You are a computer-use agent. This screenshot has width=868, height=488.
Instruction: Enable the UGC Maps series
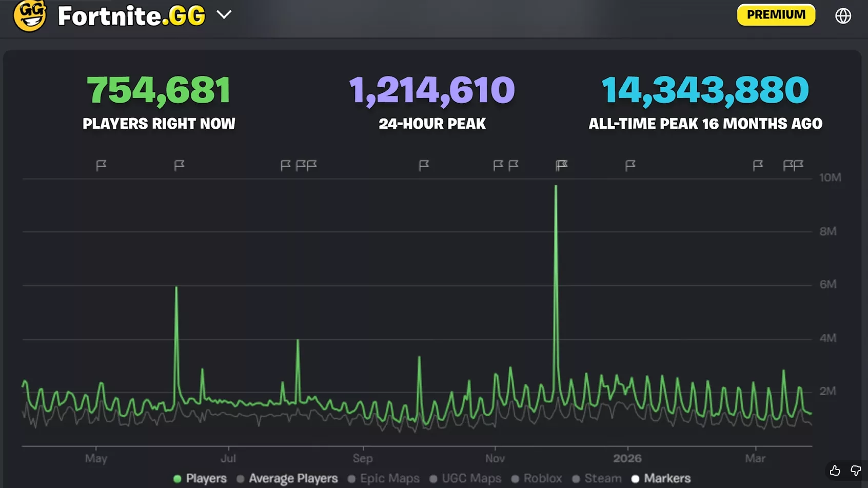472,478
